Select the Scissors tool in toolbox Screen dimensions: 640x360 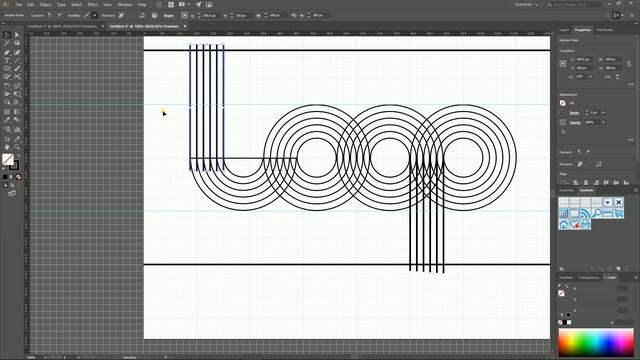click(17, 77)
